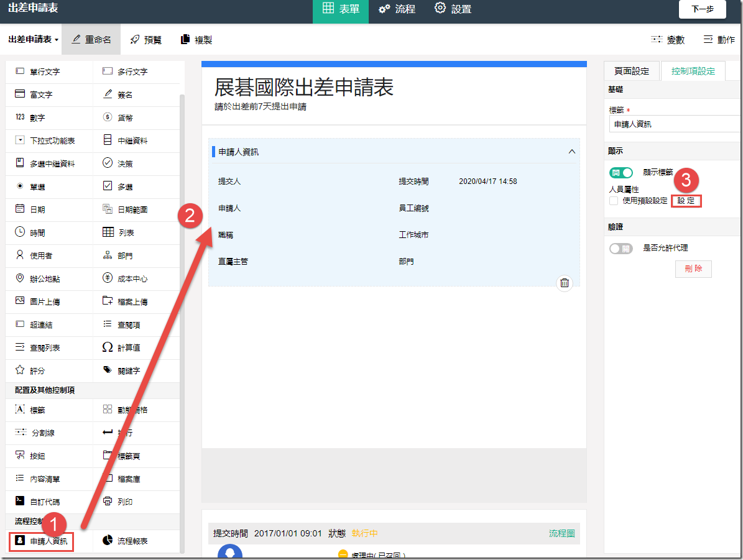The height and width of the screenshot is (560, 743).
Task: Select the 列表 table control
Action: coord(136,232)
